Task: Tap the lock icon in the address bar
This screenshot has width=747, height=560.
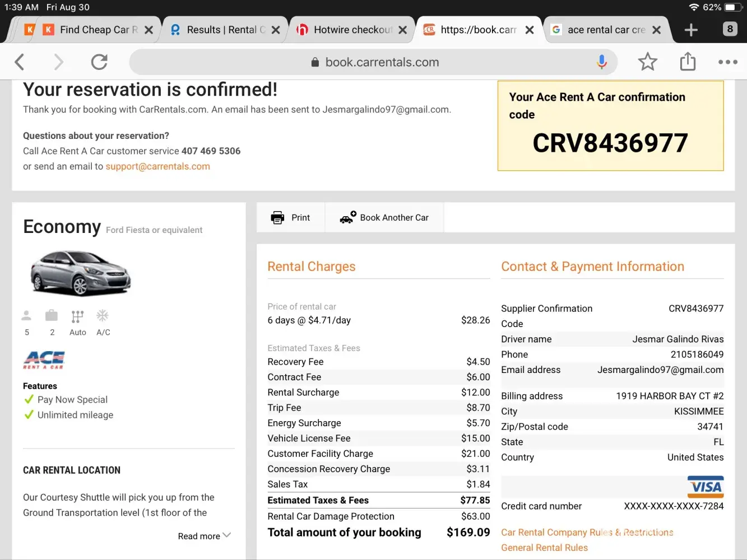Action: pos(315,62)
